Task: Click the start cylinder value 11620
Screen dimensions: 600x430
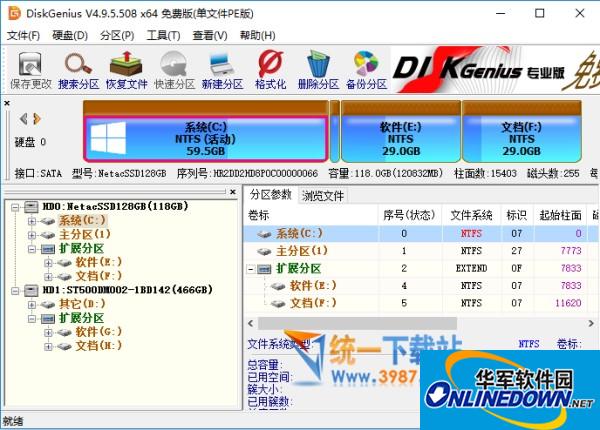Action: point(568,303)
